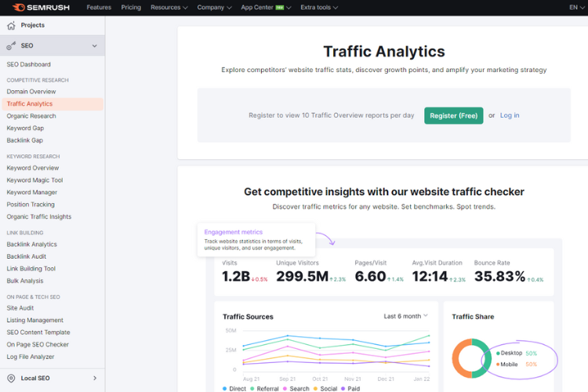Viewport: 588px width, 392px height.
Task: Open Backlink Analytics
Action: click(31, 244)
